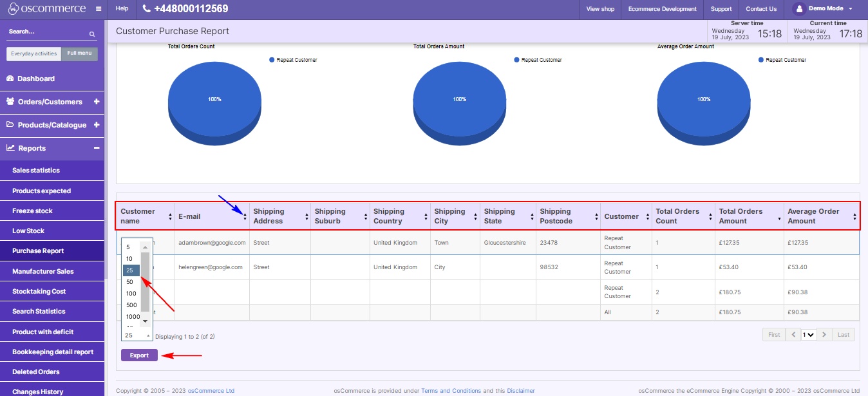Viewport: 868px width, 396px height.
Task: Expand the Products/Catalogue sidebar section
Action: click(97, 124)
